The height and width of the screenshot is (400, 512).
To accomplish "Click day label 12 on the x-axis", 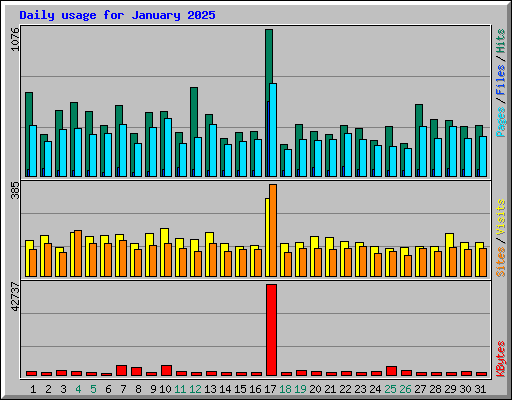I will click(195, 389).
